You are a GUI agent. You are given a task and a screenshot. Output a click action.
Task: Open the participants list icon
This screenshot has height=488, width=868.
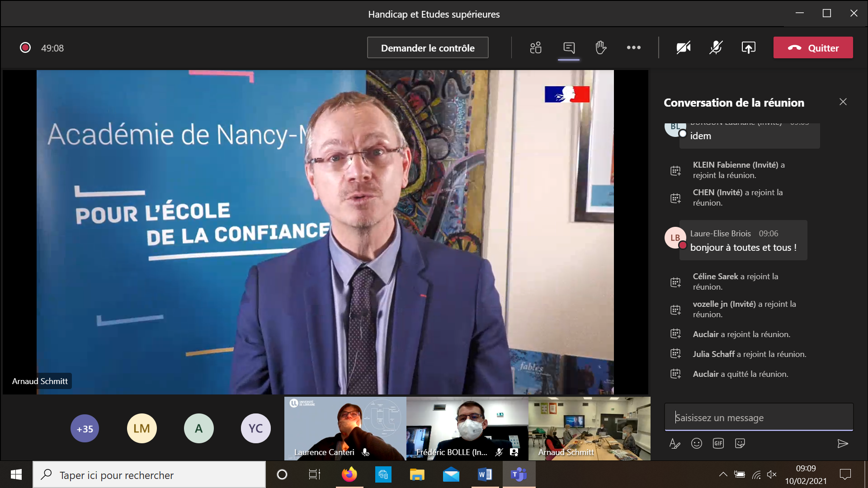tap(536, 48)
